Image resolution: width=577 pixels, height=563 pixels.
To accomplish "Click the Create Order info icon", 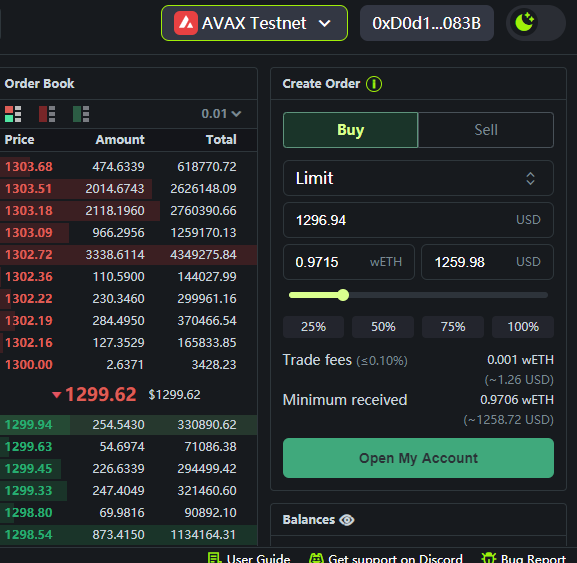I will [374, 84].
